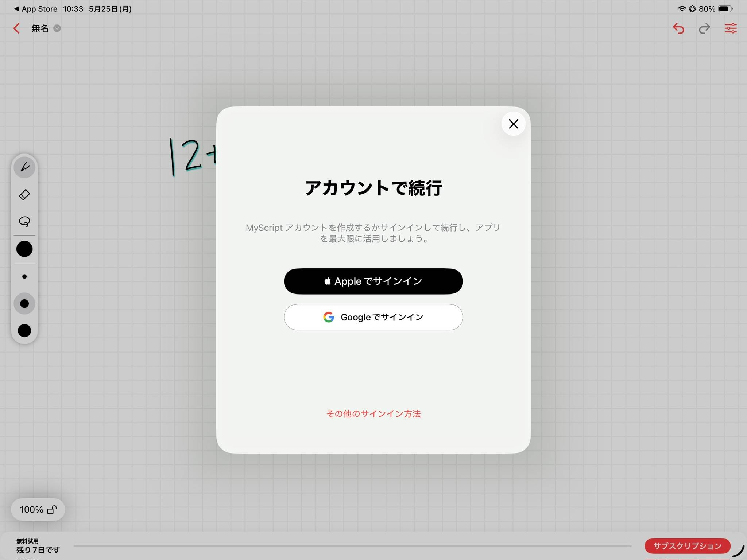
Task: Open その他のサインイン方法 link
Action: coord(373,414)
